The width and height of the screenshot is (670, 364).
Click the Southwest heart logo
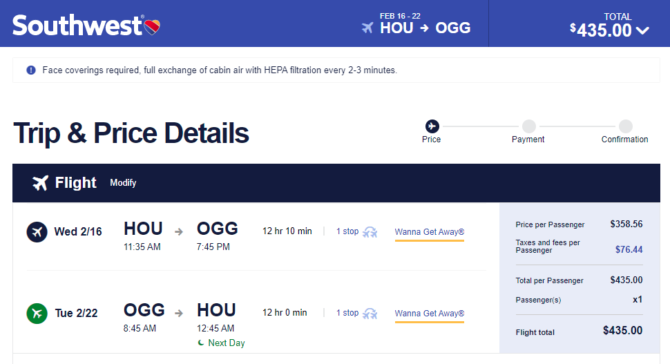point(152,27)
